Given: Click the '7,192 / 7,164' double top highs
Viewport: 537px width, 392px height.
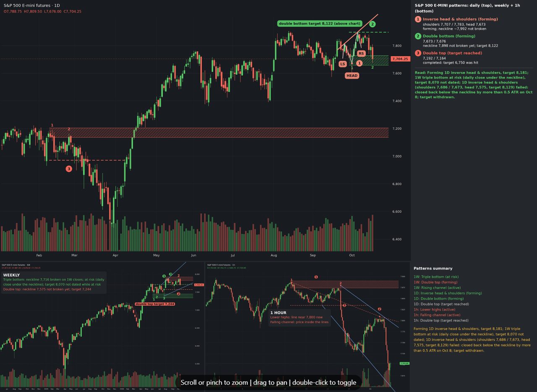Looking at the screenshot, I should 434,58.
